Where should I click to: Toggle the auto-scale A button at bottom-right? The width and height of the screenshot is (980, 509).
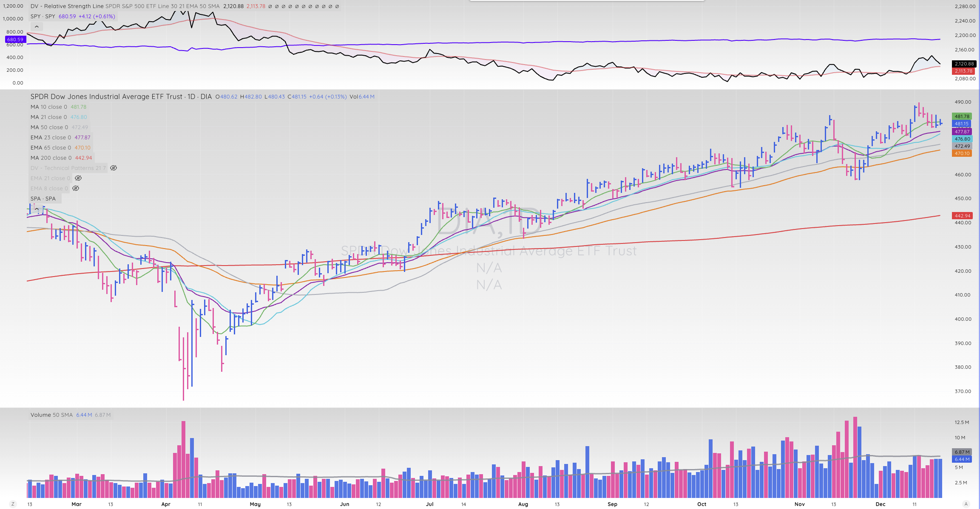pos(966,504)
